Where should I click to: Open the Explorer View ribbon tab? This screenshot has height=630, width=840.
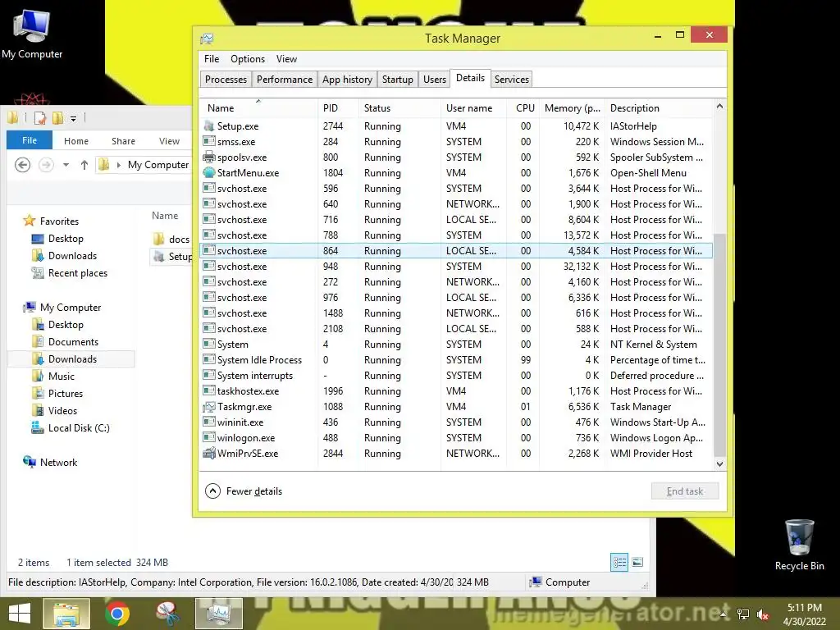[169, 141]
